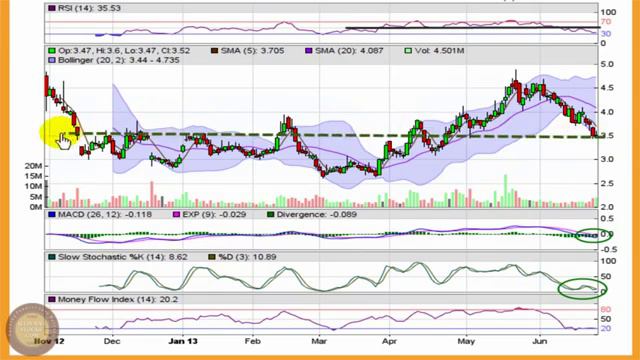Click the brown SMA (5) legend swatch
Screen dimensions: 640x360
pos(214,51)
